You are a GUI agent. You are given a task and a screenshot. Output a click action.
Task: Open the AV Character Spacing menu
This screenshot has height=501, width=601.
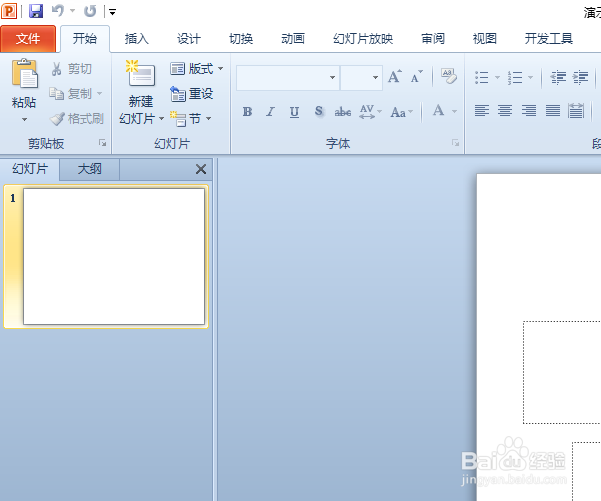(x=370, y=112)
